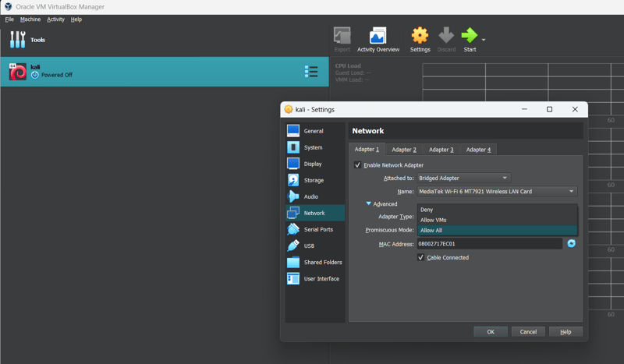This screenshot has width=624, height=364.
Task: Choose Allow All in Promiscuous Mode list
Action: tap(497, 231)
